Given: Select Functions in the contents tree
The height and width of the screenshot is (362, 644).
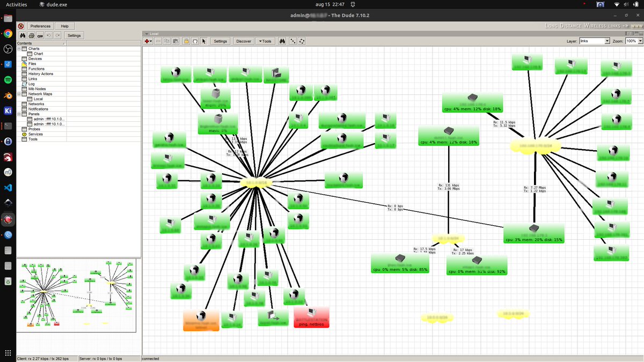Looking at the screenshot, I should coord(36,69).
